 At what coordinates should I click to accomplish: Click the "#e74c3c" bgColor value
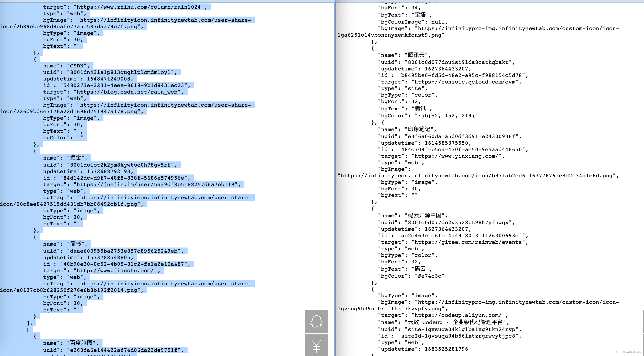coord(429,276)
